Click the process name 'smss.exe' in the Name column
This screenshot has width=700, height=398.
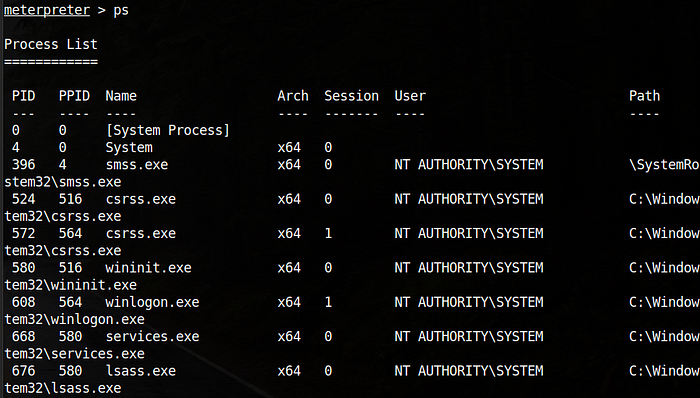click(137, 165)
